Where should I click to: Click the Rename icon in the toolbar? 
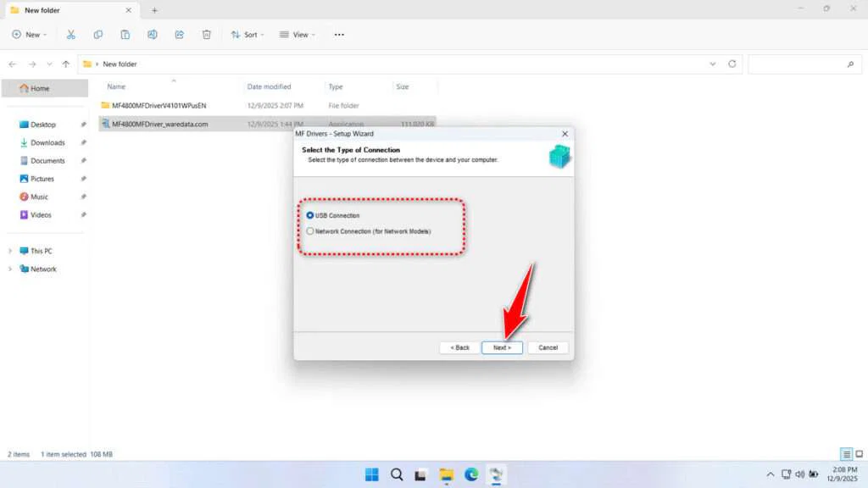(153, 34)
